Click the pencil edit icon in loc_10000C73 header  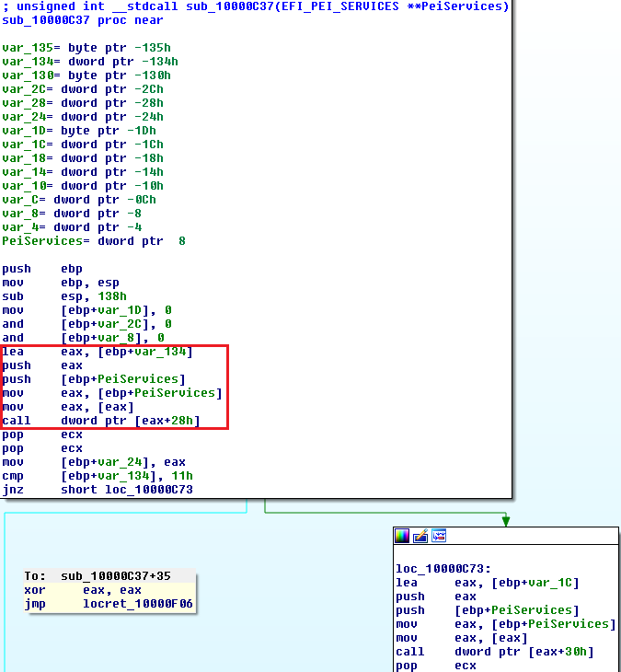pyautogui.click(x=420, y=536)
